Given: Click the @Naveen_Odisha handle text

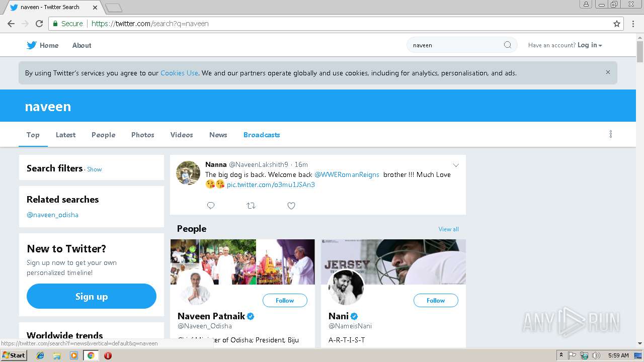Looking at the screenshot, I should pos(205,326).
